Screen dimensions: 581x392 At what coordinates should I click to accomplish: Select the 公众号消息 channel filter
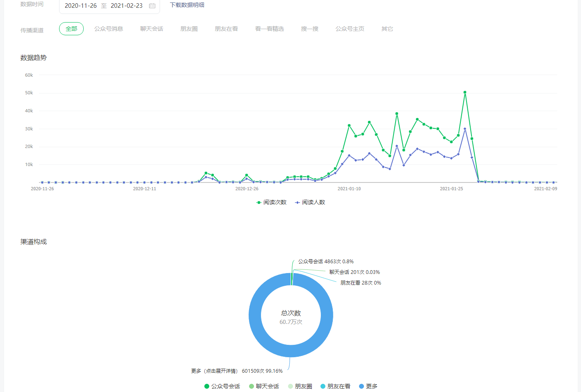point(109,29)
